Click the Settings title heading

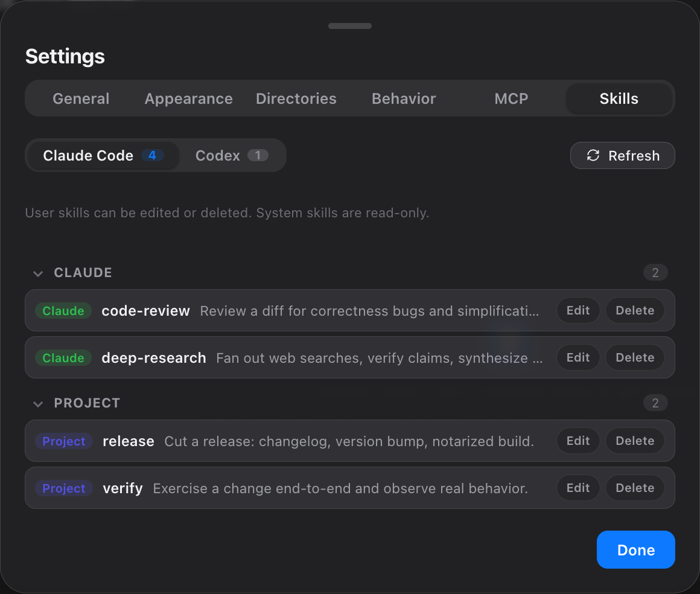(x=65, y=57)
